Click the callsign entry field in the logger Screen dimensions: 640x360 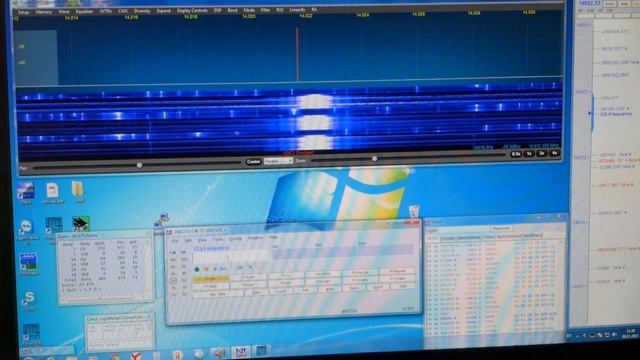pos(230,258)
